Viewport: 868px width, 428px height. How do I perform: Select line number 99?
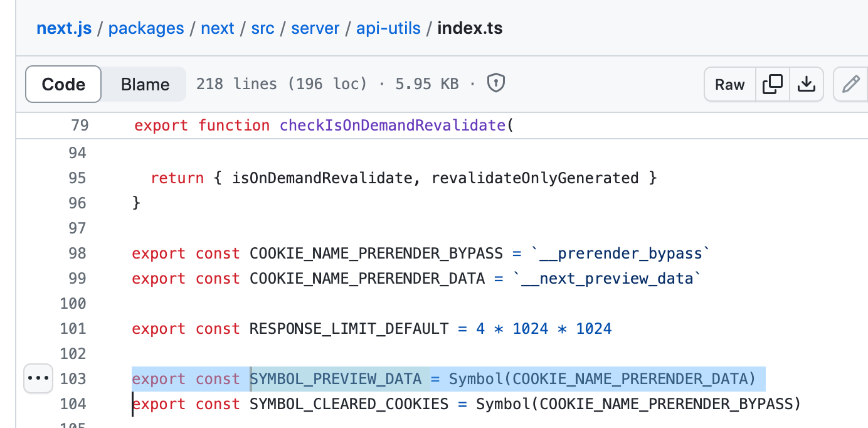[x=77, y=279]
